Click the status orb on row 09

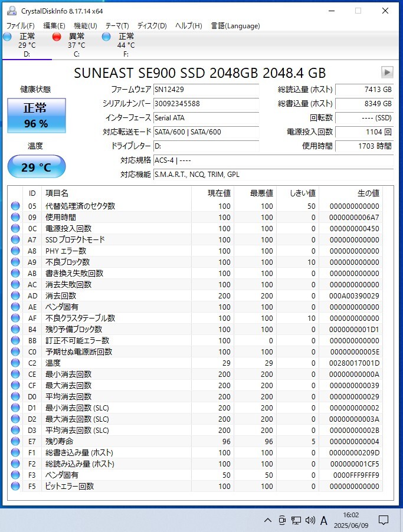(x=15, y=217)
